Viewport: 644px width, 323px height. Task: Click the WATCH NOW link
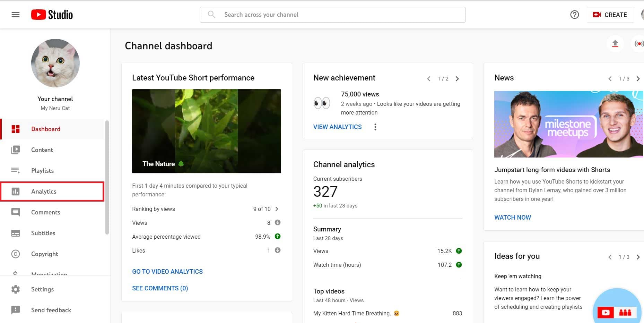[513, 217]
